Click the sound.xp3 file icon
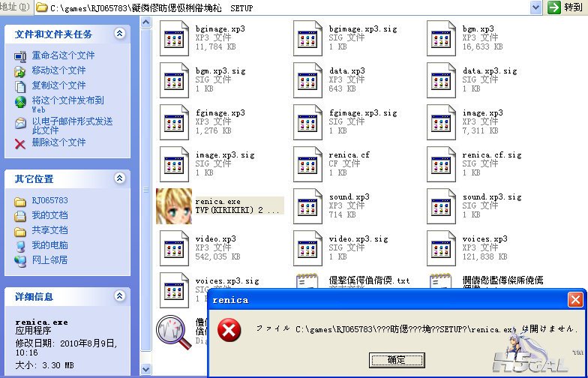Screen dimensions: 588x378 (x=308, y=206)
